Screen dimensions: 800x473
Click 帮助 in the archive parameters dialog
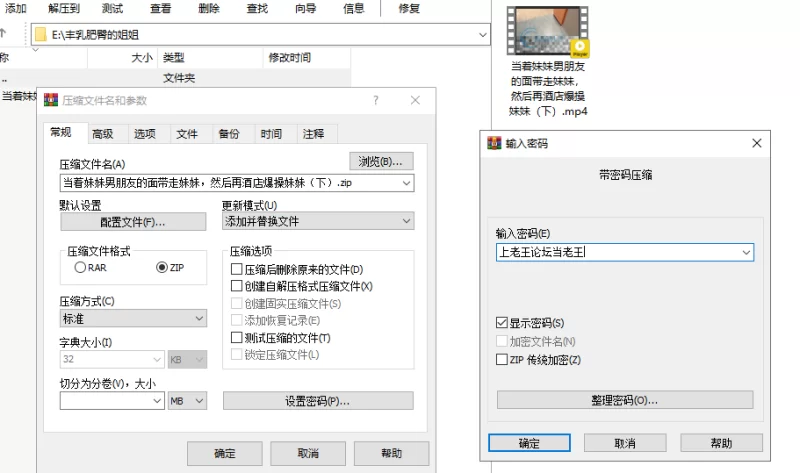point(391,453)
